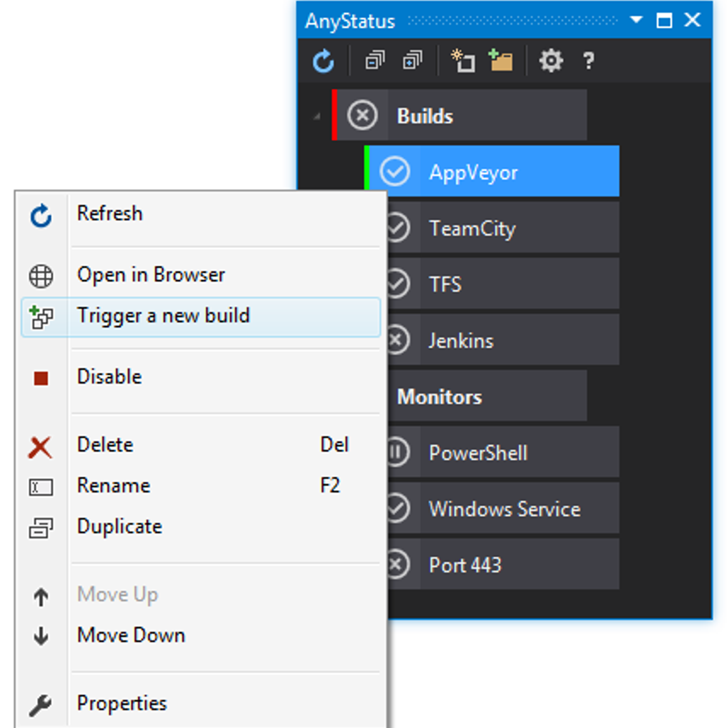Open the AnyStatus window position dropdown arrow
Image resolution: width=728 pixels, height=728 pixels.
tap(636, 20)
